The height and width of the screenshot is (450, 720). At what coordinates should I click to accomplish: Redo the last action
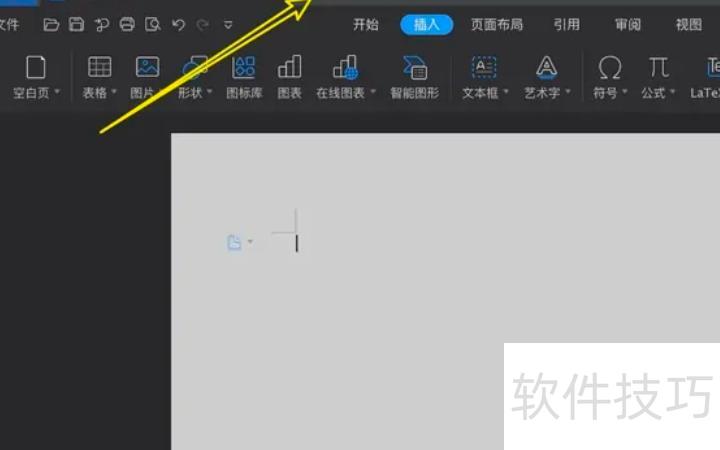[x=202, y=24]
